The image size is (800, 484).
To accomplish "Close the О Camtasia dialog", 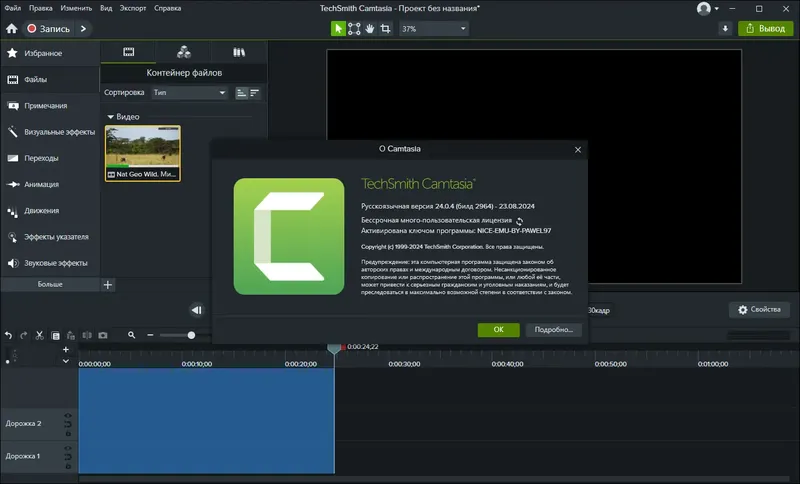I will click(578, 149).
